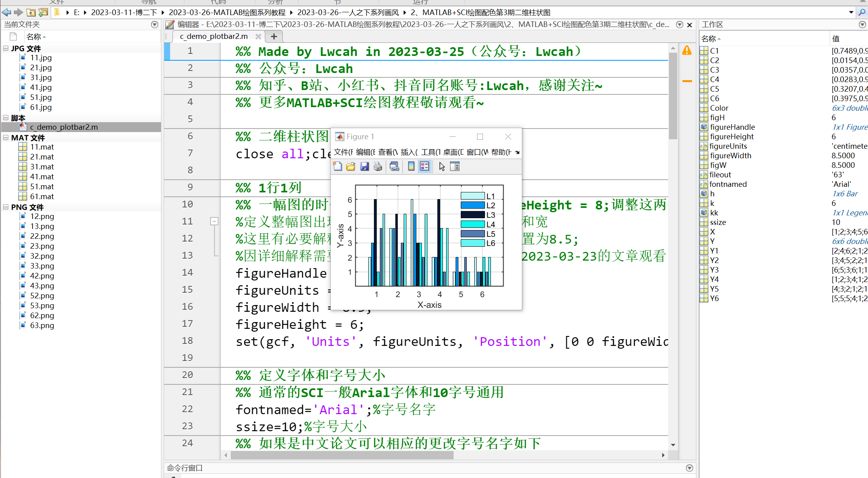Create a new figure in Figure 1 toolbar

tap(337, 166)
